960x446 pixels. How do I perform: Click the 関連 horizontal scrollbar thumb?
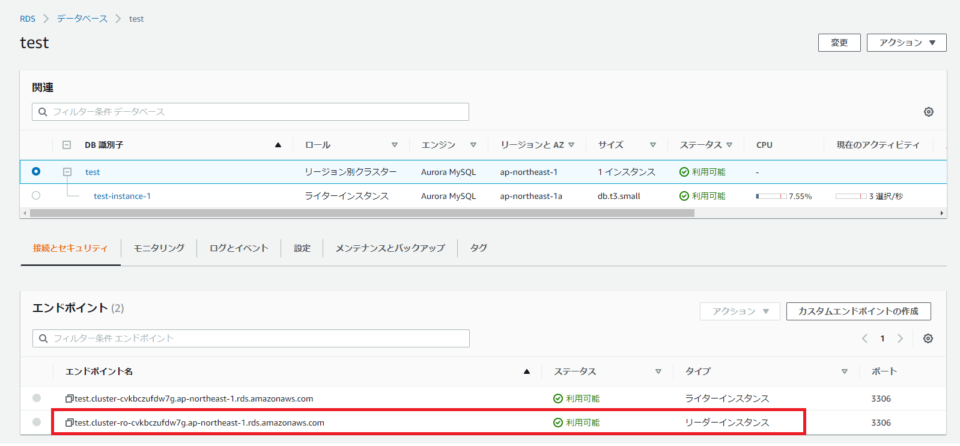tap(362, 213)
